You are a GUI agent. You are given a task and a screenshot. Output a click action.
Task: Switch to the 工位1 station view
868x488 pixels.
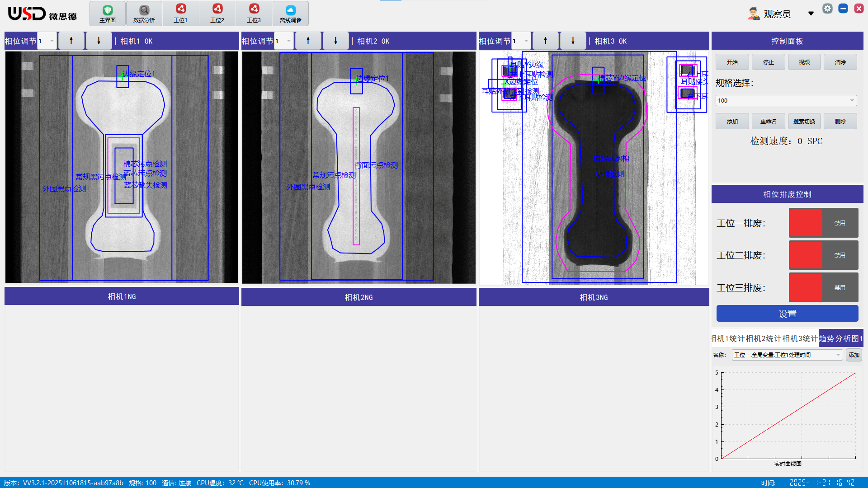181,14
